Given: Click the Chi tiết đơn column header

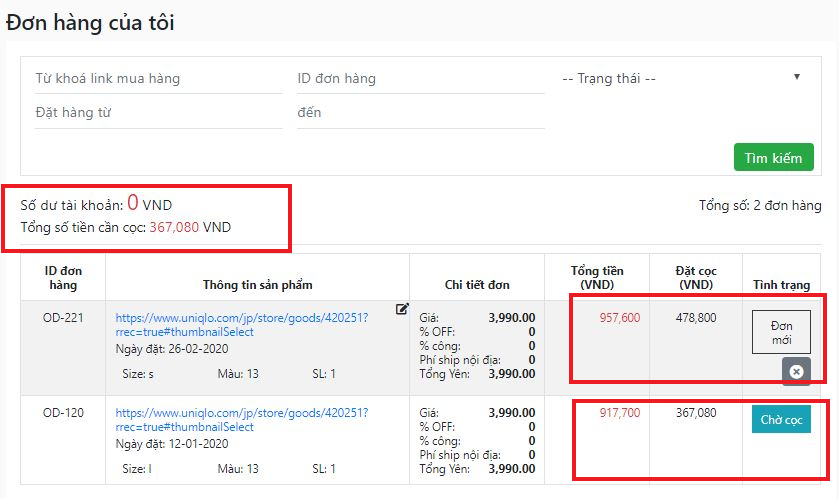Looking at the screenshot, I should (x=477, y=285).
